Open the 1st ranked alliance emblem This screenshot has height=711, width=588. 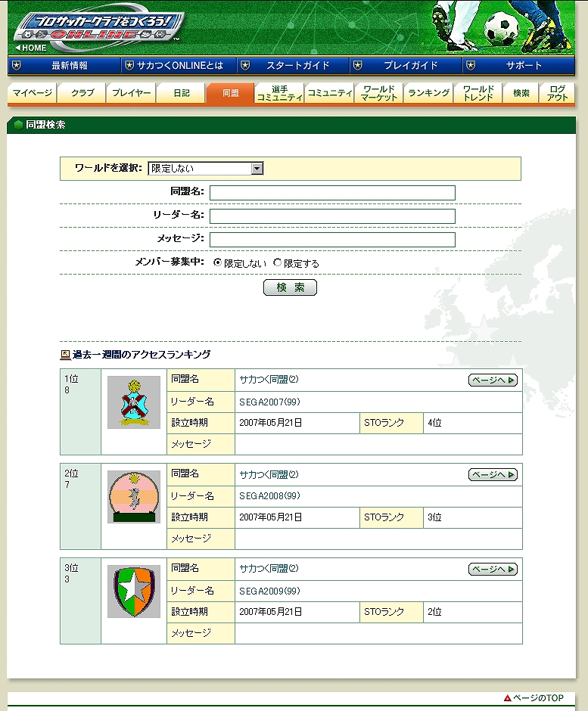tap(133, 402)
